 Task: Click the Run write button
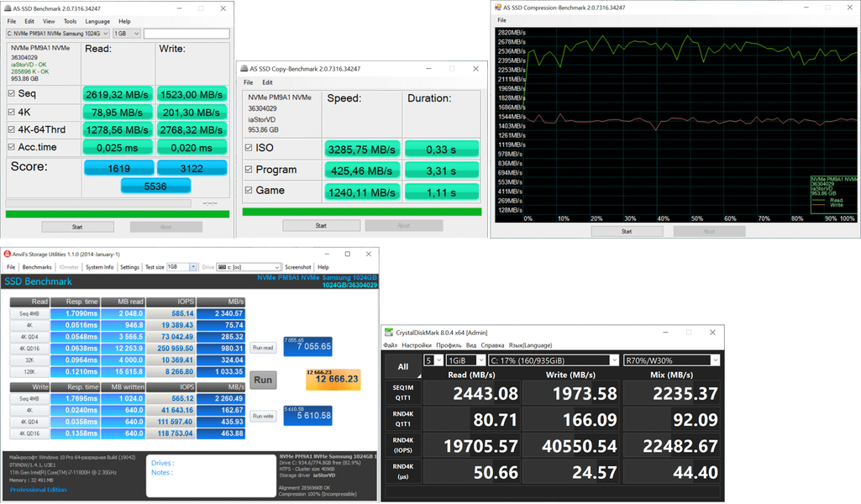(x=262, y=416)
